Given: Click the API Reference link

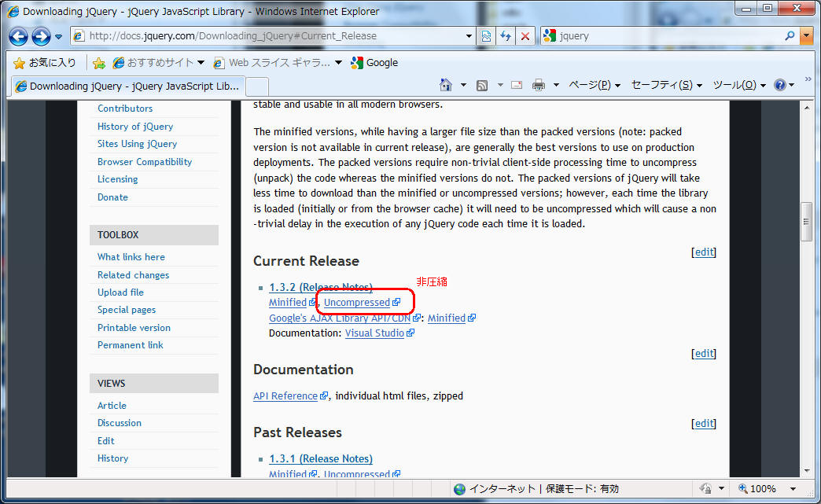Looking at the screenshot, I should 285,396.
